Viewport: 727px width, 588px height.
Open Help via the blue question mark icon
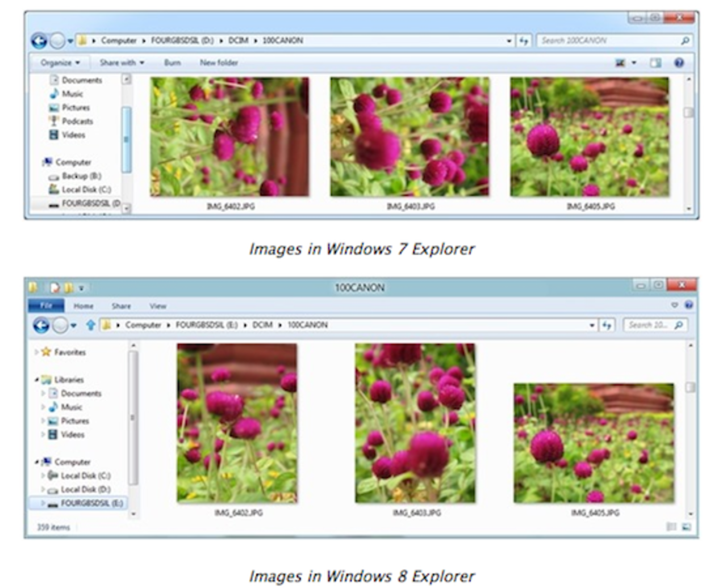(679, 62)
